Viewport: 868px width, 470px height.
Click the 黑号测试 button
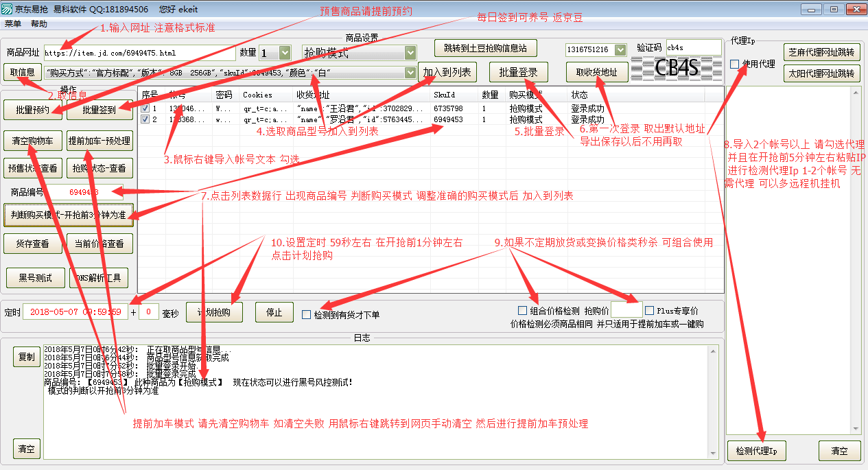point(36,278)
